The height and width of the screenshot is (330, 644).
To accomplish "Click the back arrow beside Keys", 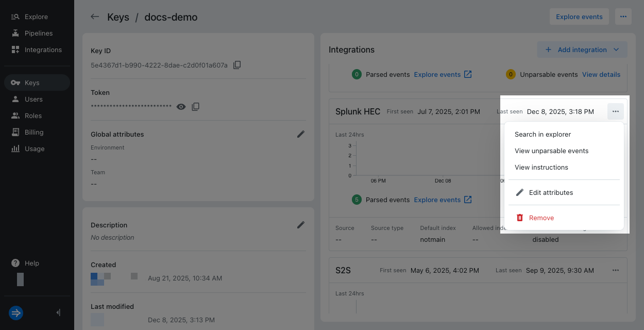I will pyautogui.click(x=94, y=17).
